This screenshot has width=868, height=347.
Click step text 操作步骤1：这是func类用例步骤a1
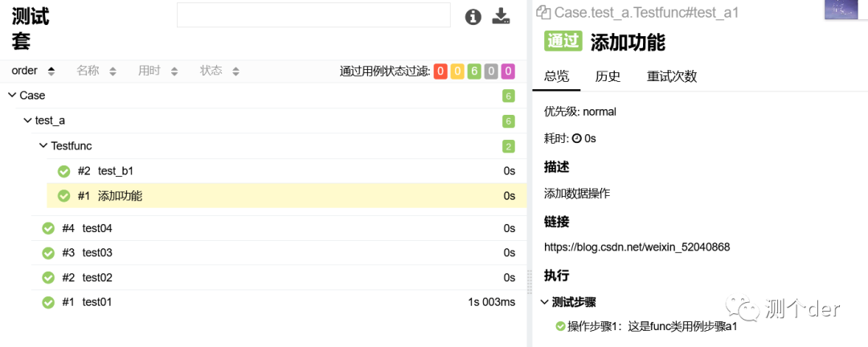[x=652, y=327]
